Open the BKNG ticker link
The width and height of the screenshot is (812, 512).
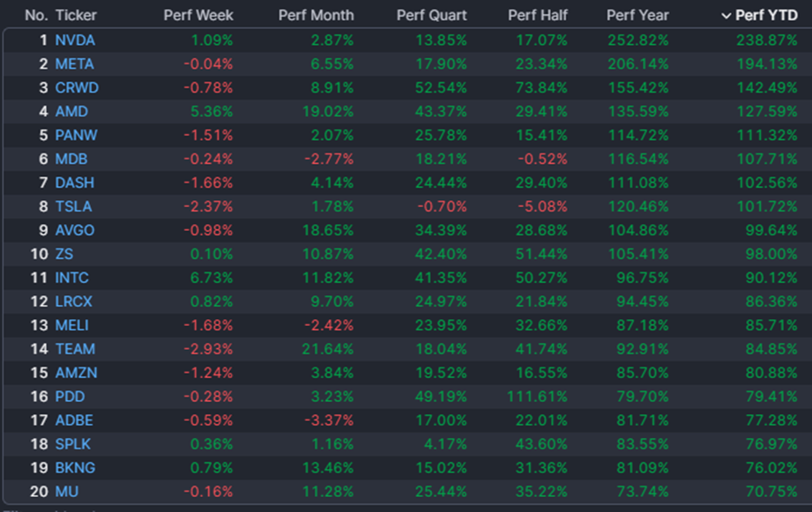coord(75,468)
